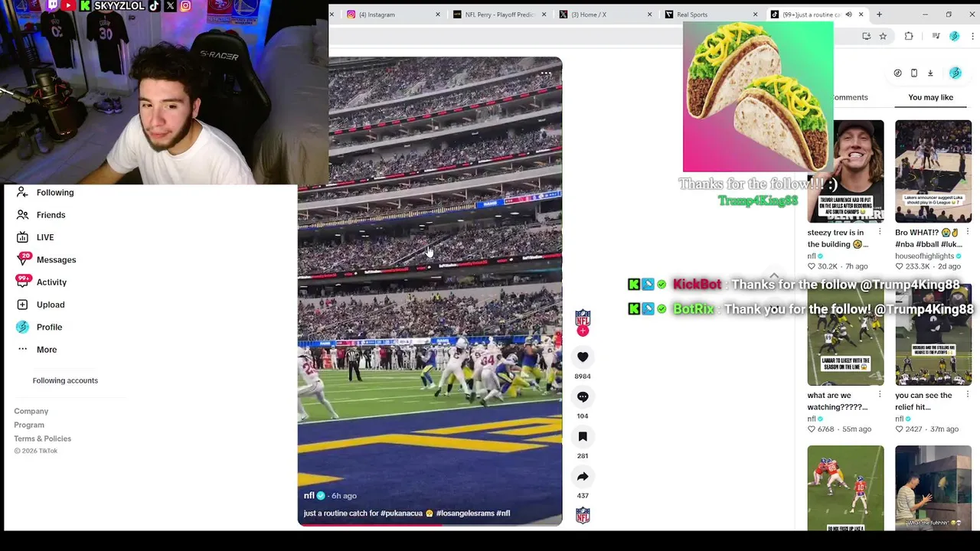Open the Chrome three-dot menu
Image resolution: width=980 pixels, height=551 pixels.
tap(972, 36)
